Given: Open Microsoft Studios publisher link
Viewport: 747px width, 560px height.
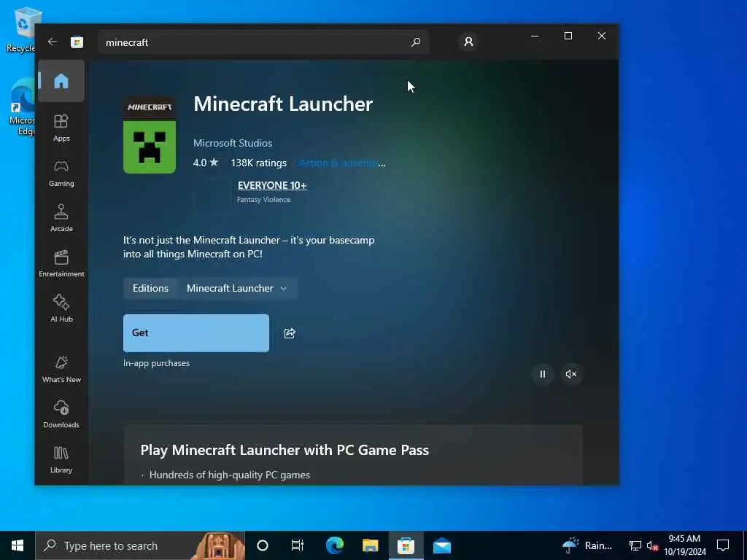Looking at the screenshot, I should pyautogui.click(x=233, y=143).
